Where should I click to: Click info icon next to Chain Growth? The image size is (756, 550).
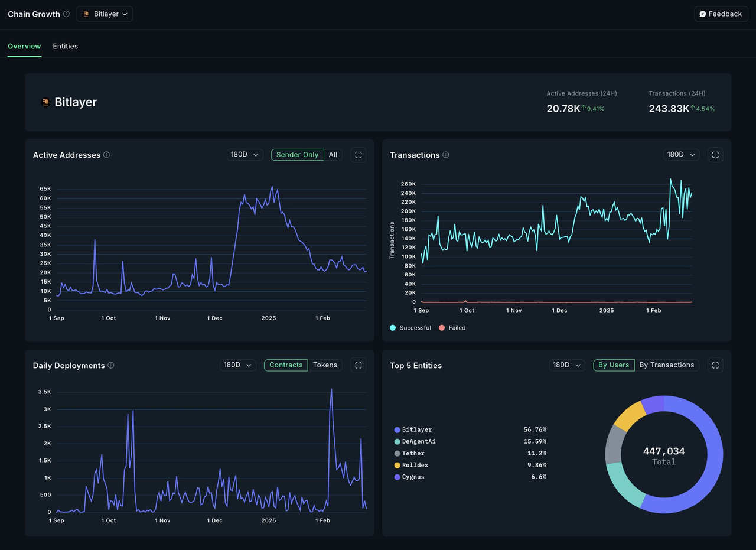pos(66,14)
